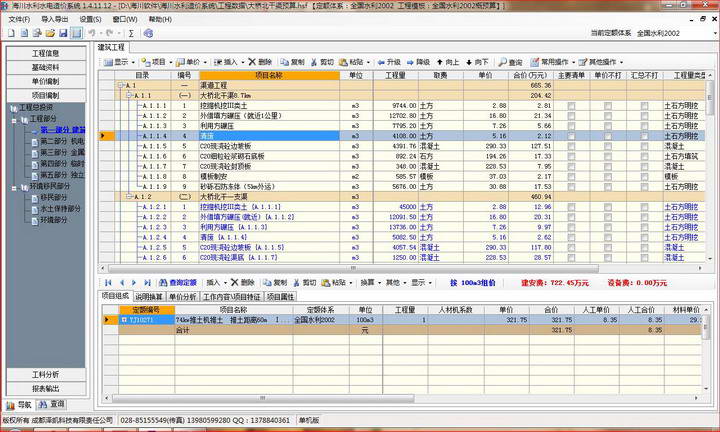Image resolution: width=720 pixels, height=432 pixels.
Task: Open the 设置(S) menu
Action: [x=90, y=19]
